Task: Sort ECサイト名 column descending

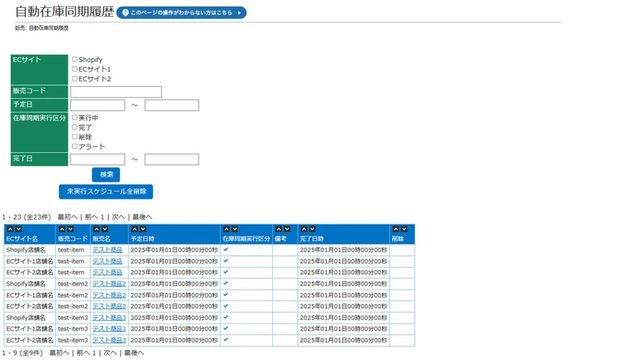Action: pyautogui.click(x=19, y=229)
